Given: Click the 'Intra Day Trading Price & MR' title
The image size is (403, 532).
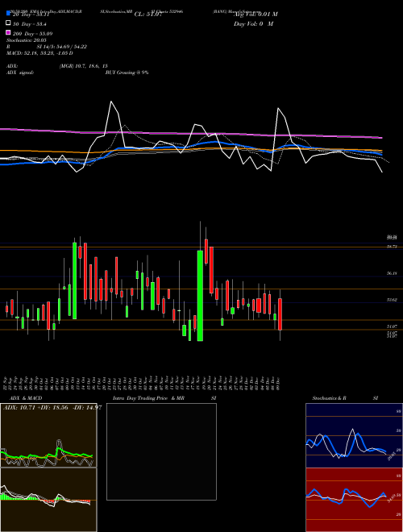Looking at the screenshot, I should click(148, 398).
